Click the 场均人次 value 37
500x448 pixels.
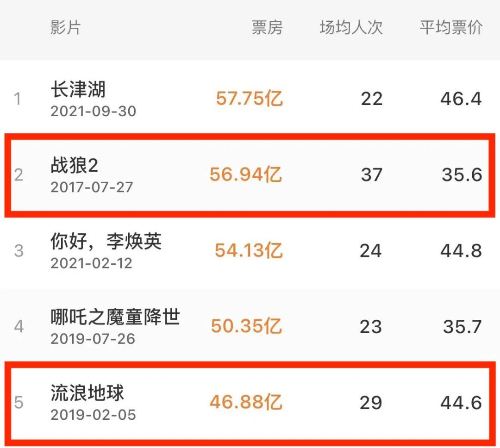[x=372, y=174]
